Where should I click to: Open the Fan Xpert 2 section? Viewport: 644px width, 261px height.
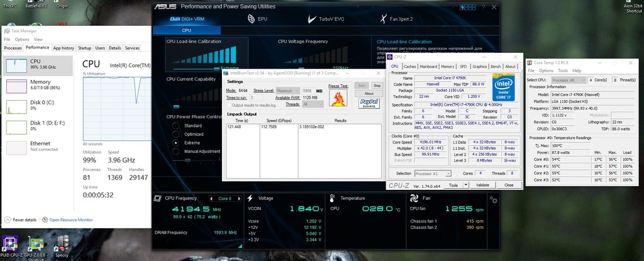pyautogui.click(x=397, y=19)
